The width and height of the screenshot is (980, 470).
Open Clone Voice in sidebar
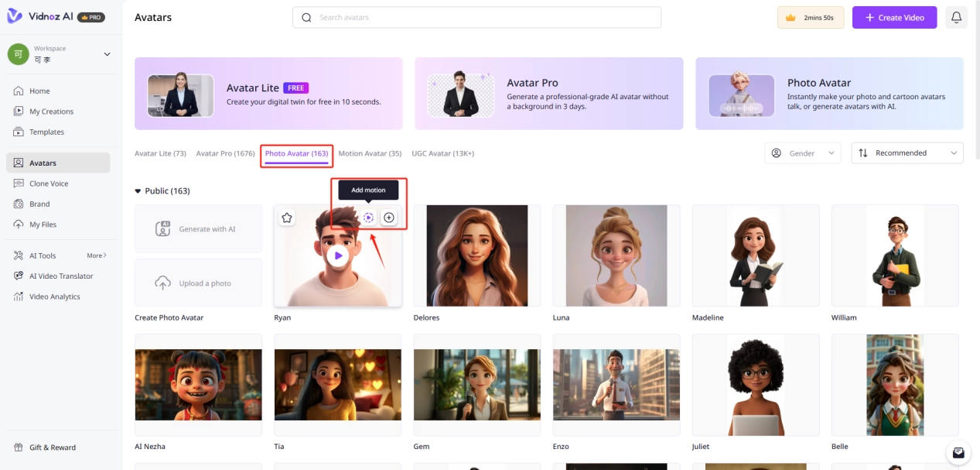(x=49, y=184)
